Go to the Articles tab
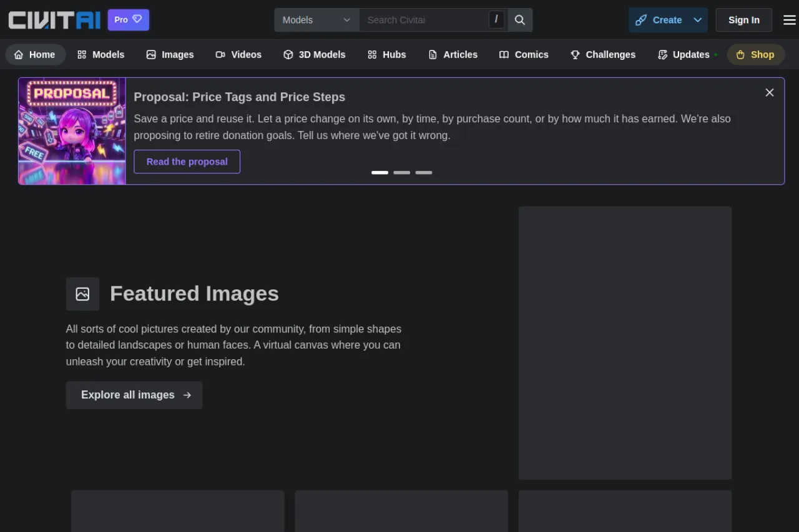The height and width of the screenshot is (532, 799). (x=453, y=55)
